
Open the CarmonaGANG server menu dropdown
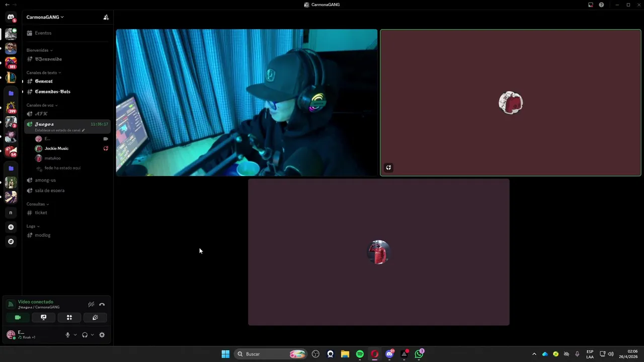(x=45, y=17)
